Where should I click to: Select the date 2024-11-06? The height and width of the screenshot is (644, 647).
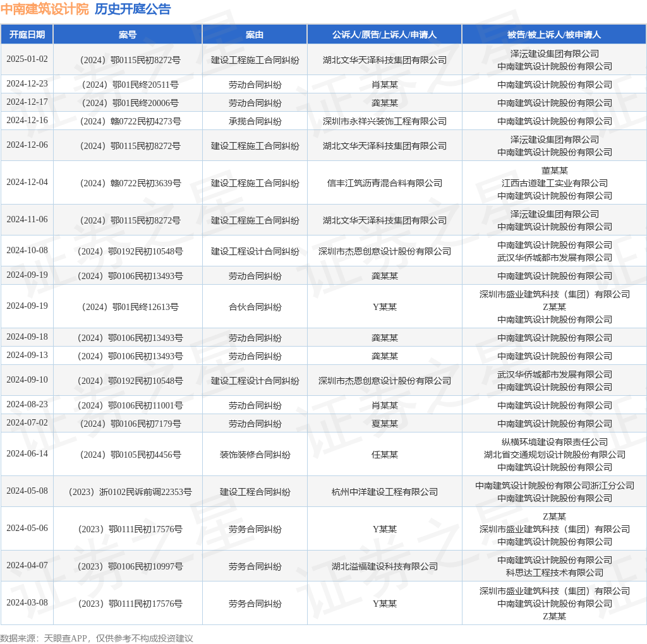[x=27, y=219]
